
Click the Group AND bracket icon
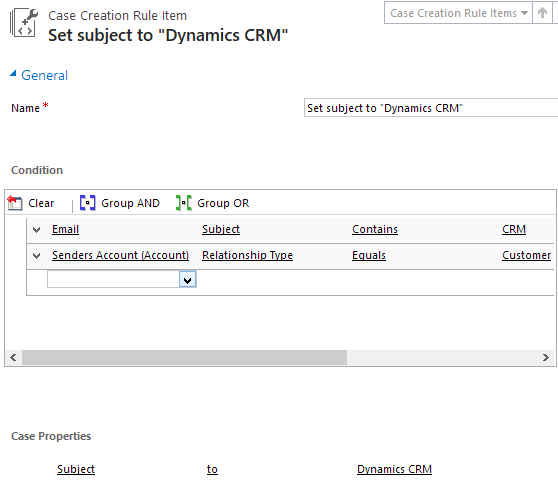tap(88, 203)
